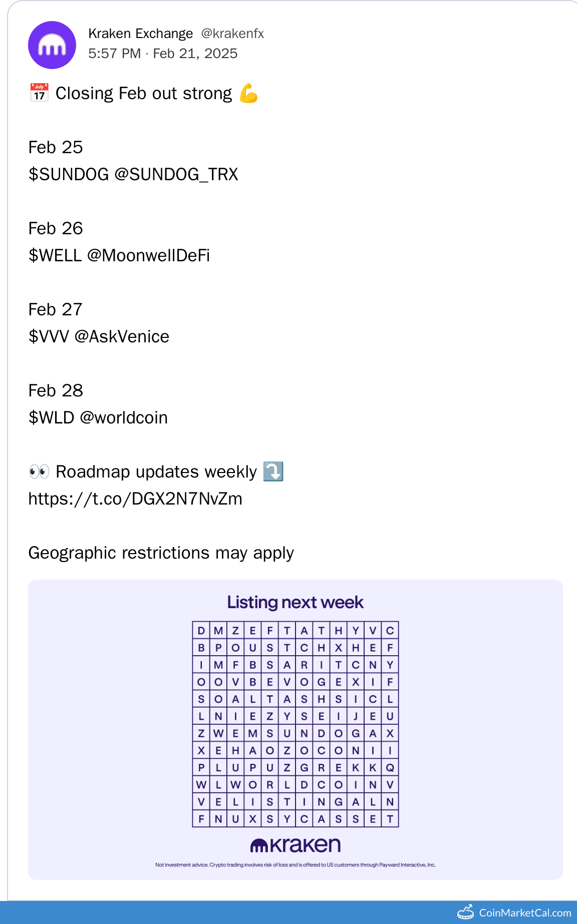Open the @AskVenice mention

[x=122, y=336]
